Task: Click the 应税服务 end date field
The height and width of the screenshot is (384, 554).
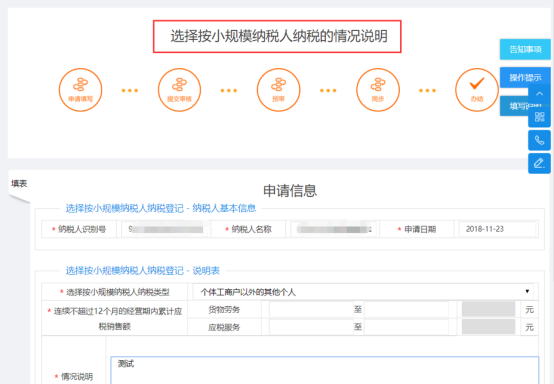Action: [406, 327]
